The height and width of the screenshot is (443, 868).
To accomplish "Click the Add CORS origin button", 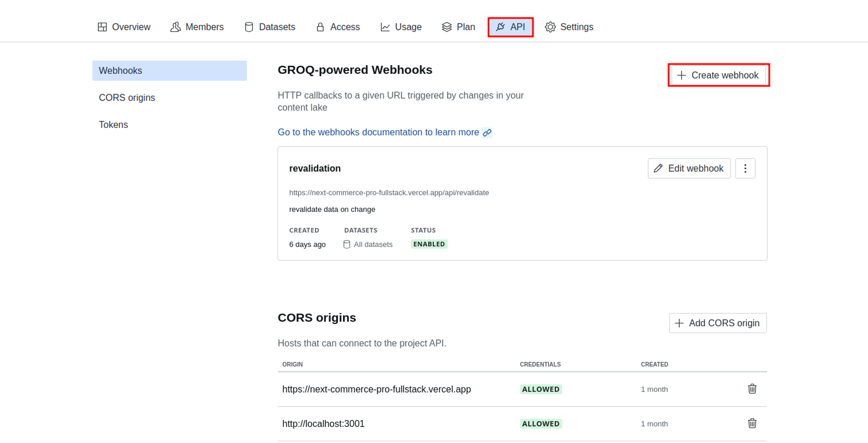I will [x=717, y=323].
